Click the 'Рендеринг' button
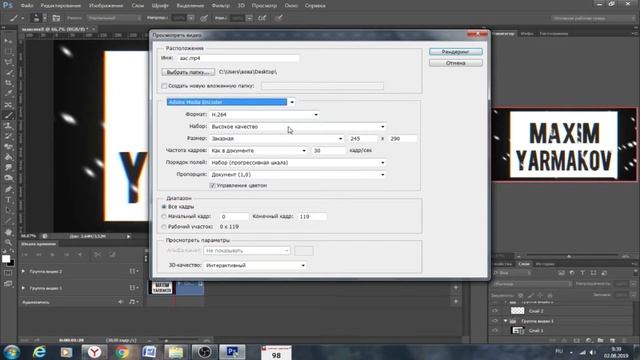This screenshot has height=360, width=640. pyautogui.click(x=456, y=52)
